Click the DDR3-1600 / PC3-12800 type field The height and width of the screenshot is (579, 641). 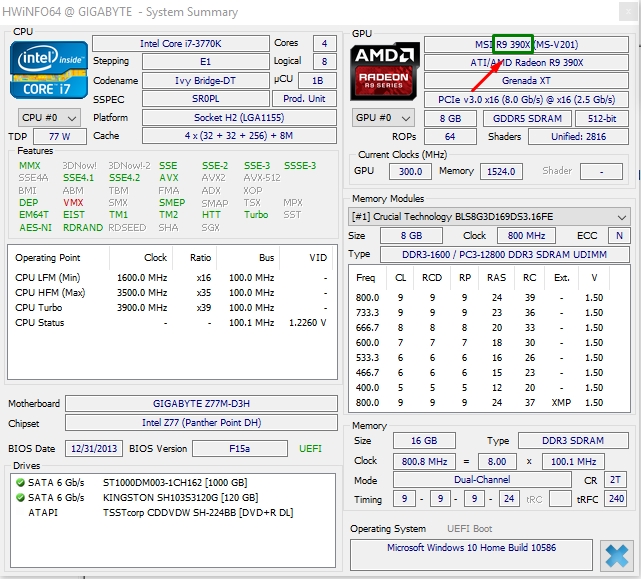[x=504, y=254]
